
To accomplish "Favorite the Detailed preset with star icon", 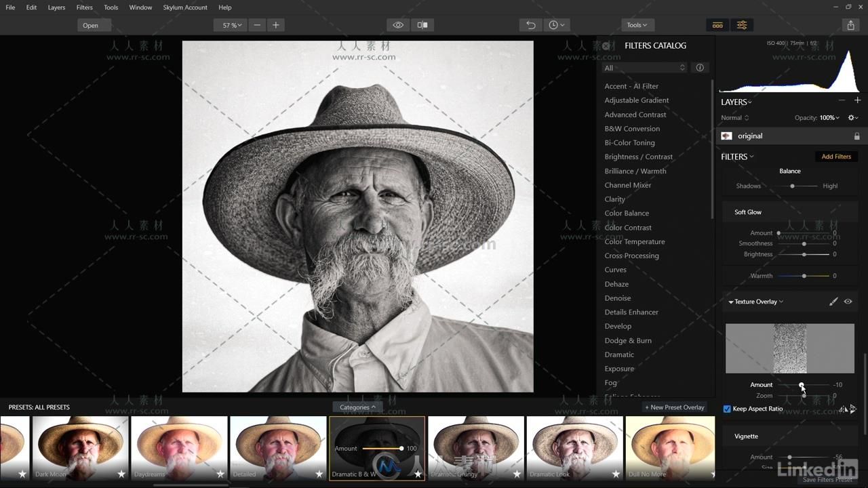I will pos(319,474).
